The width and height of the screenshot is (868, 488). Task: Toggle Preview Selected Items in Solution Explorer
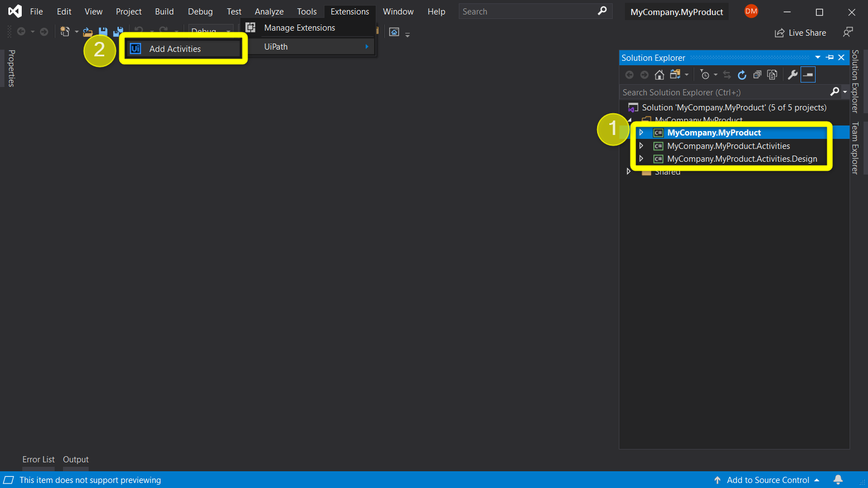(x=808, y=74)
